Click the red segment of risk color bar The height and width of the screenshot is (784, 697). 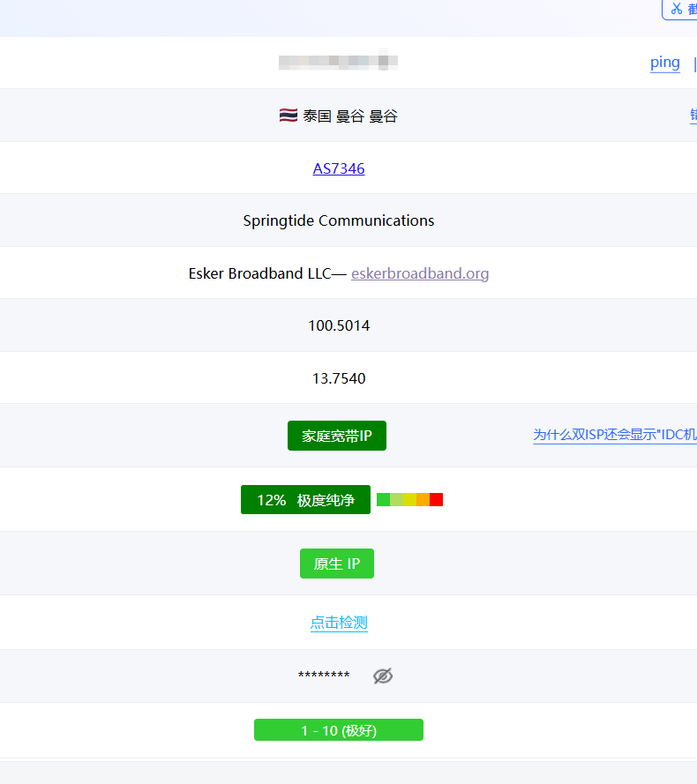pyautogui.click(x=436, y=500)
